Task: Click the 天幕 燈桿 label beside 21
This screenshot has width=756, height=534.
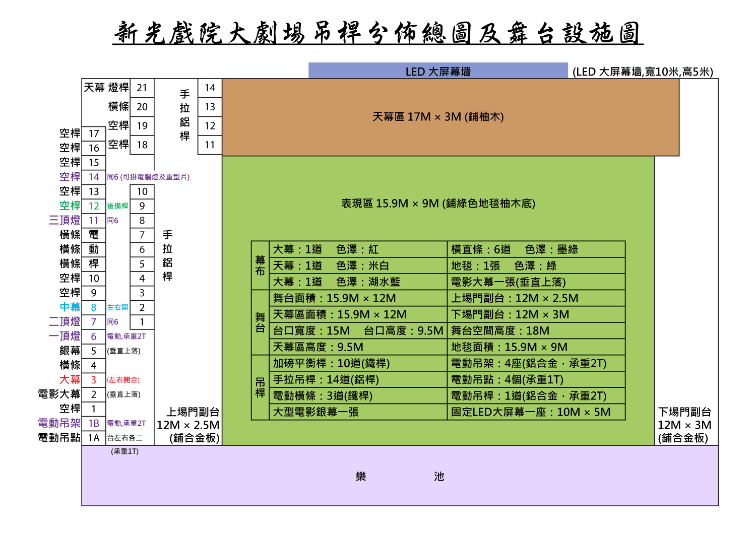Action: (x=106, y=88)
